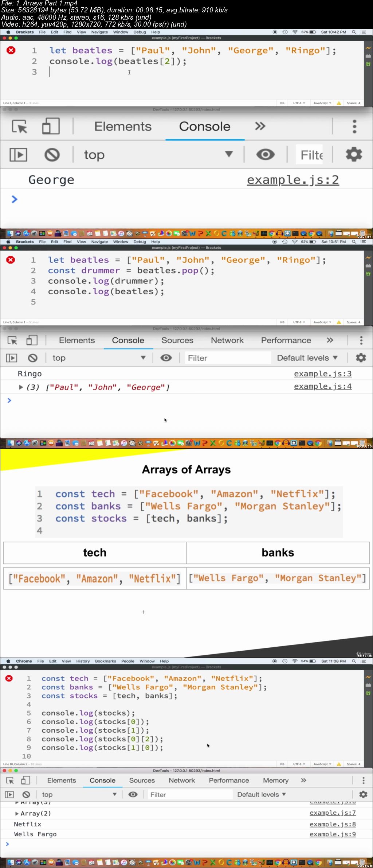Open Bookmarks menu in Chrome menu bar
This screenshot has height=868, width=373.
point(106,661)
